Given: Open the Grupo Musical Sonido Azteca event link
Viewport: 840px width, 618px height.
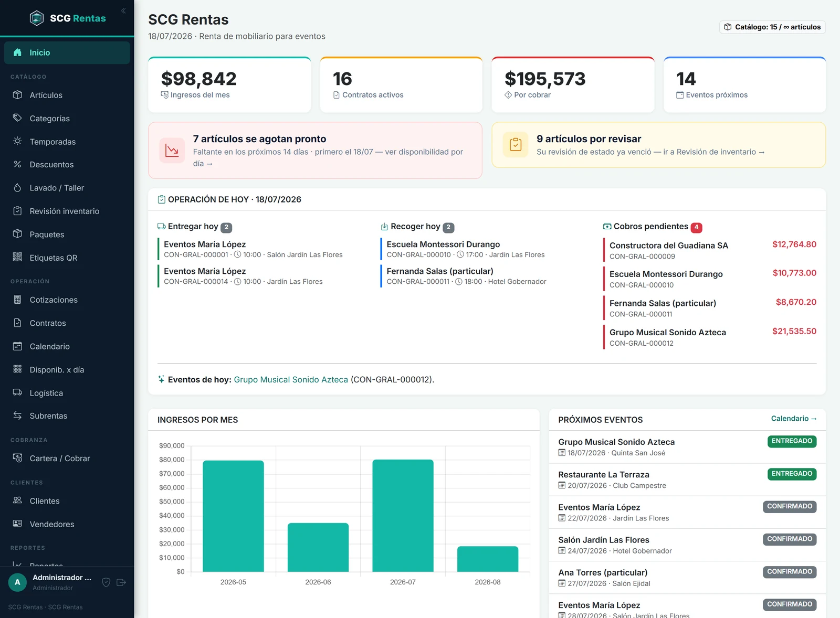Looking at the screenshot, I should click(x=291, y=379).
